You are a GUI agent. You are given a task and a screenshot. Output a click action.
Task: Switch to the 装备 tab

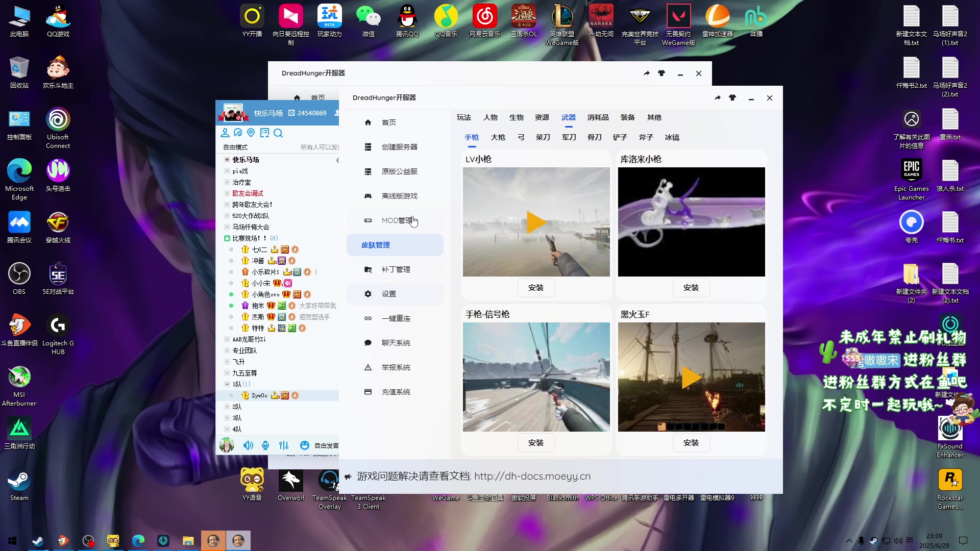(x=627, y=117)
